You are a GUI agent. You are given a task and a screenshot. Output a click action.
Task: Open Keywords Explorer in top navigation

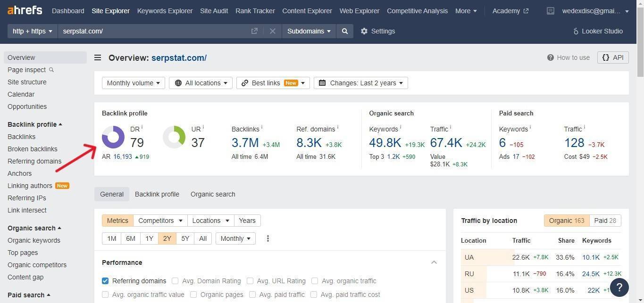tap(165, 11)
